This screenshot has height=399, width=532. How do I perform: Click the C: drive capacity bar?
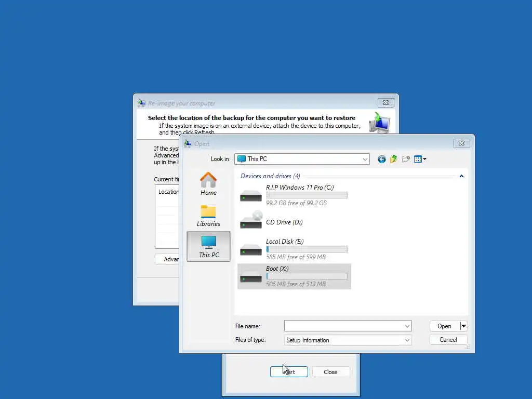click(307, 195)
